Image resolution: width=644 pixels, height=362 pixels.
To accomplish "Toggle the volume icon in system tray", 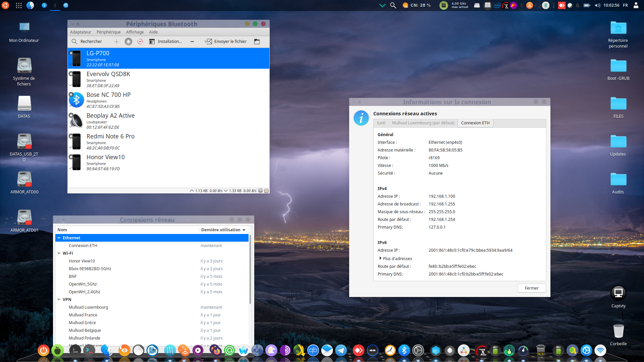I will [597, 5].
